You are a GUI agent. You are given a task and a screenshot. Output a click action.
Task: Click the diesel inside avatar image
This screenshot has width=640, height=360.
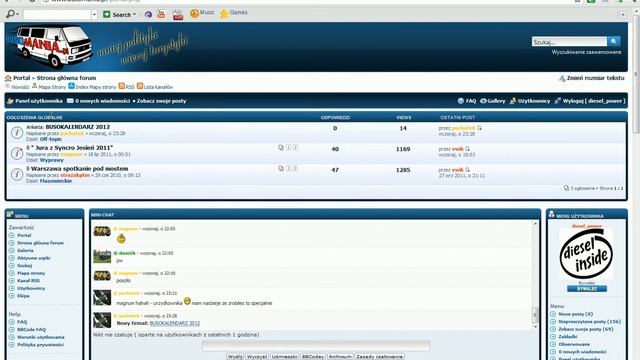[586, 253]
